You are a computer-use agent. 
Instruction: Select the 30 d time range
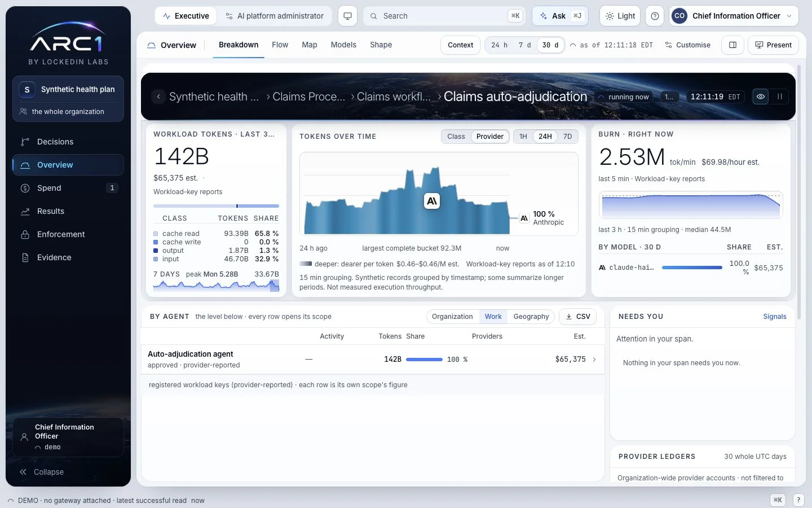[550, 45]
